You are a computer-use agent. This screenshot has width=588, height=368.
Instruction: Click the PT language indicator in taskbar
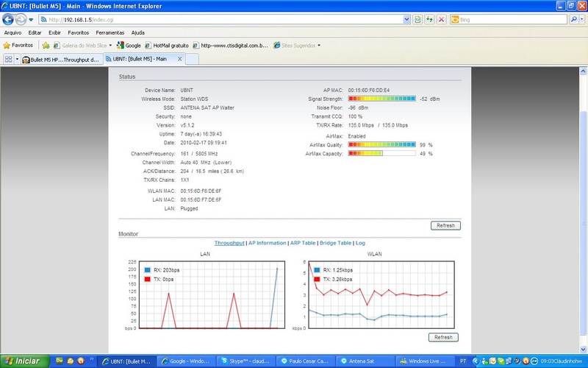tap(463, 361)
